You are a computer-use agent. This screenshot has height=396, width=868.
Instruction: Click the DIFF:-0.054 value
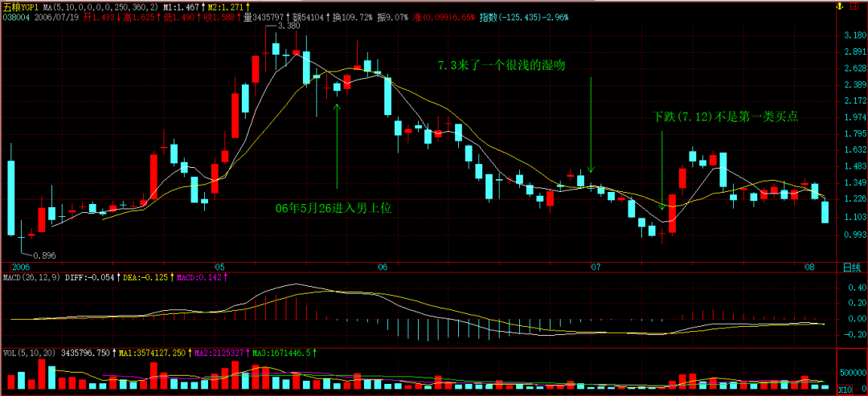point(88,276)
